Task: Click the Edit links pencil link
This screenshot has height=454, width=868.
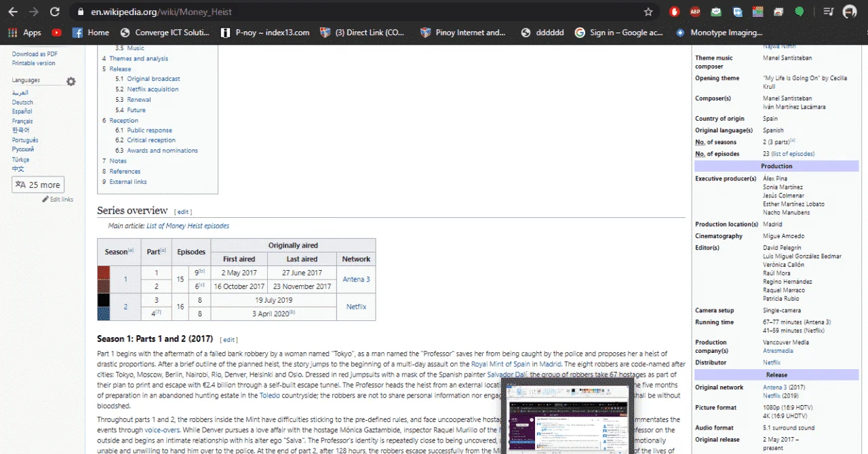Action: 58,200
